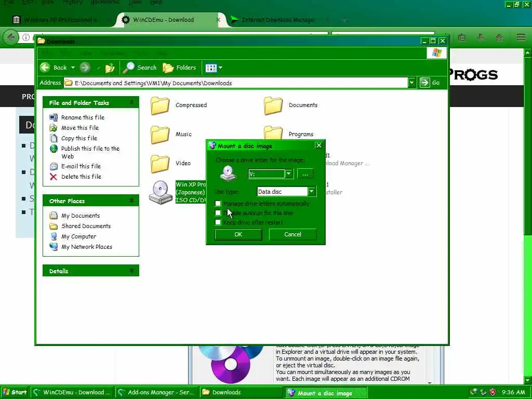Click the browser home icon
The height and width of the screenshot is (399, 532).
point(499,37)
